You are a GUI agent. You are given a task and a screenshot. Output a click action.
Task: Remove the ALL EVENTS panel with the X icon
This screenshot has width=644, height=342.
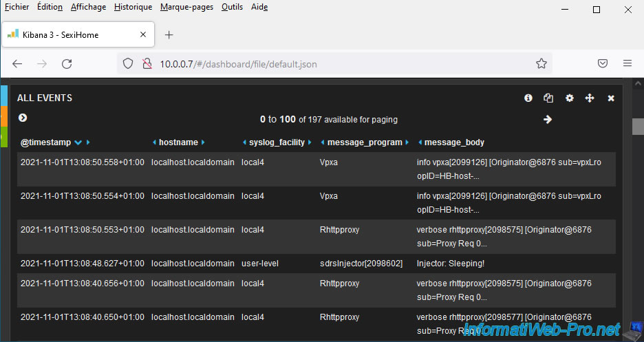[x=610, y=98]
